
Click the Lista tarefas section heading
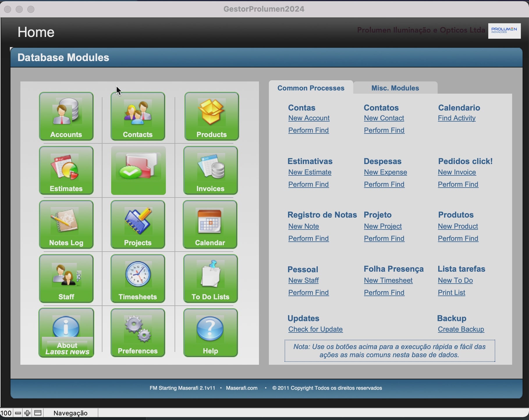tap(461, 269)
